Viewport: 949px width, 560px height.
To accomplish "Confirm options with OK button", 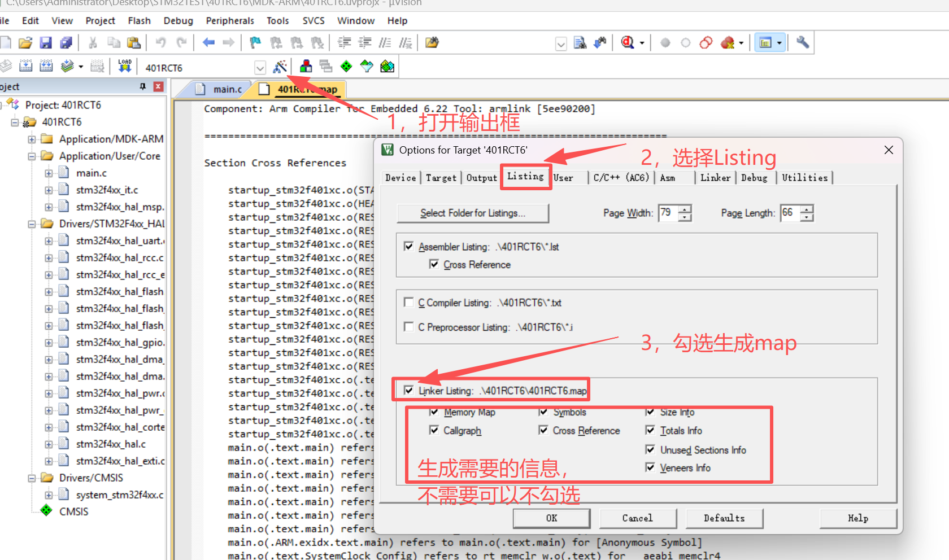I will tap(551, 518).
